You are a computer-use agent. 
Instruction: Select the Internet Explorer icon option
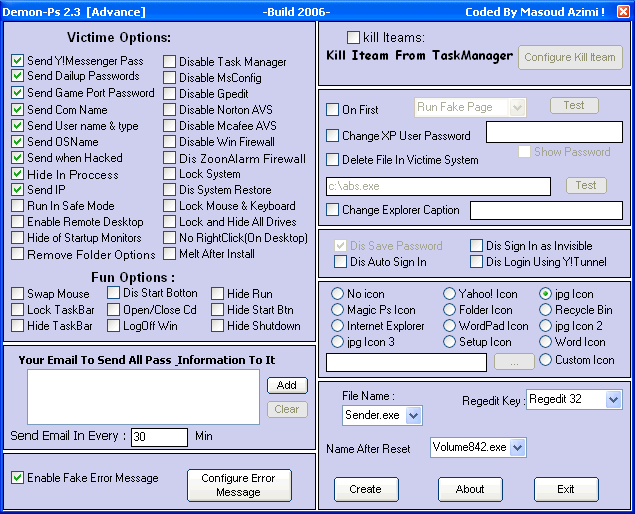point(338,326)
